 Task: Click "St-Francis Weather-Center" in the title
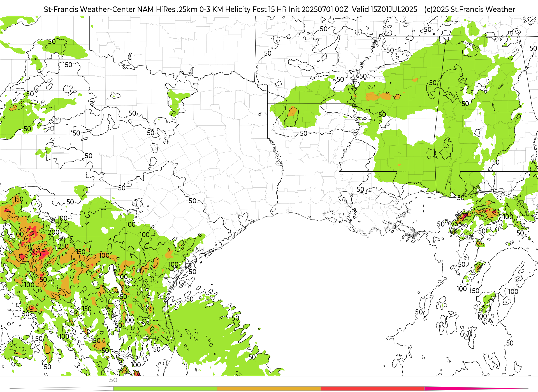(x=90, y=10)
